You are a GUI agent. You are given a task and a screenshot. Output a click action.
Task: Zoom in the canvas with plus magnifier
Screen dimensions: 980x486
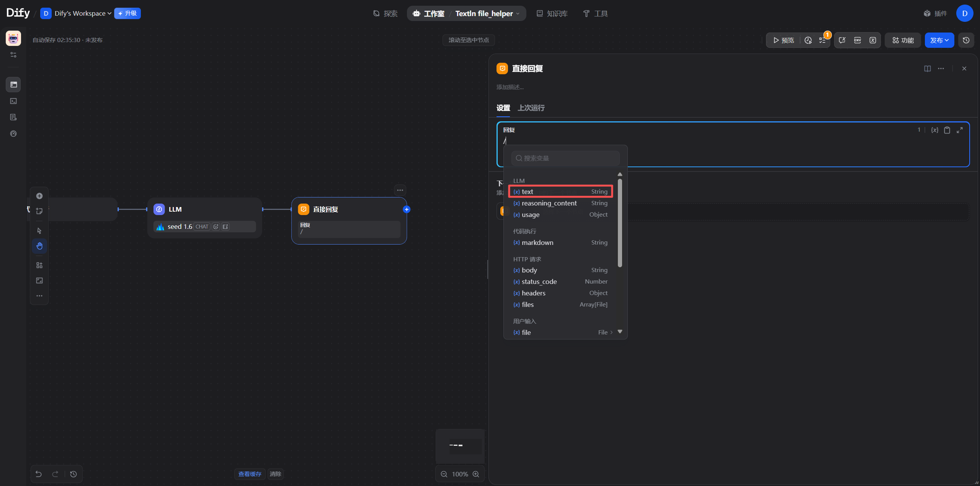coord(476,474)
